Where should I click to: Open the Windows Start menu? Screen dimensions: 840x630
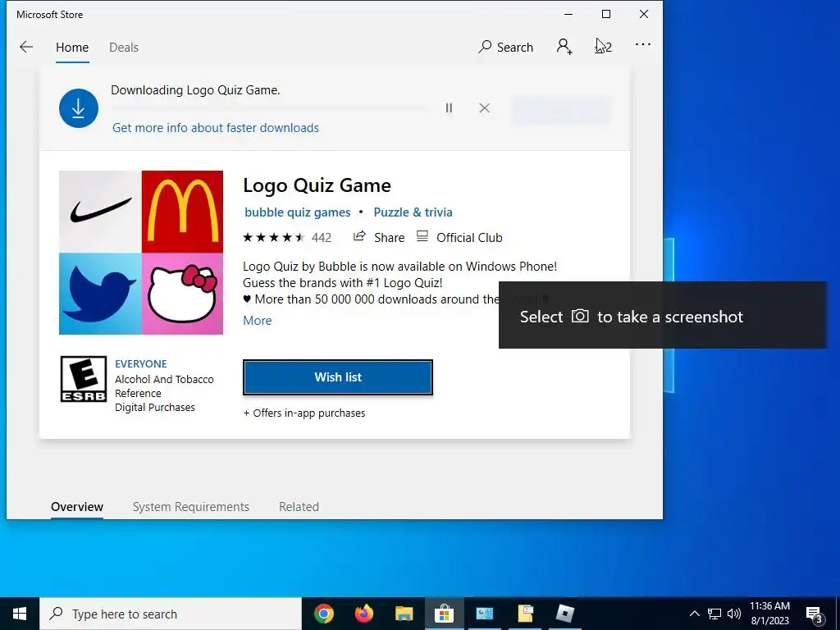(x=20, y=614)
